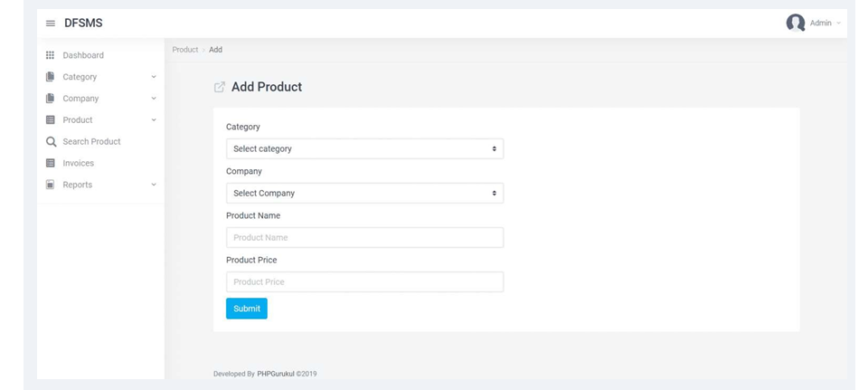Click the Category file icon

(x=51, y=76)
